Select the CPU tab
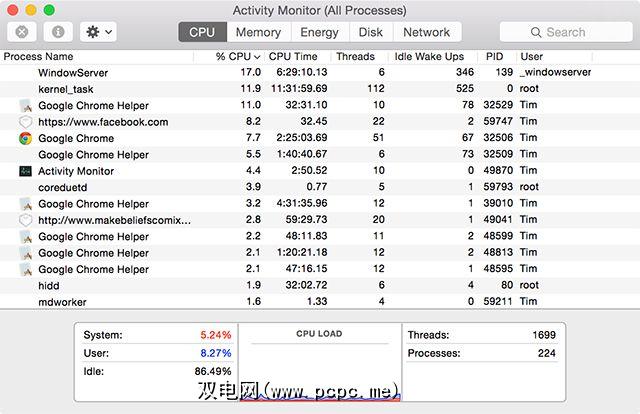 click(202, 32)
